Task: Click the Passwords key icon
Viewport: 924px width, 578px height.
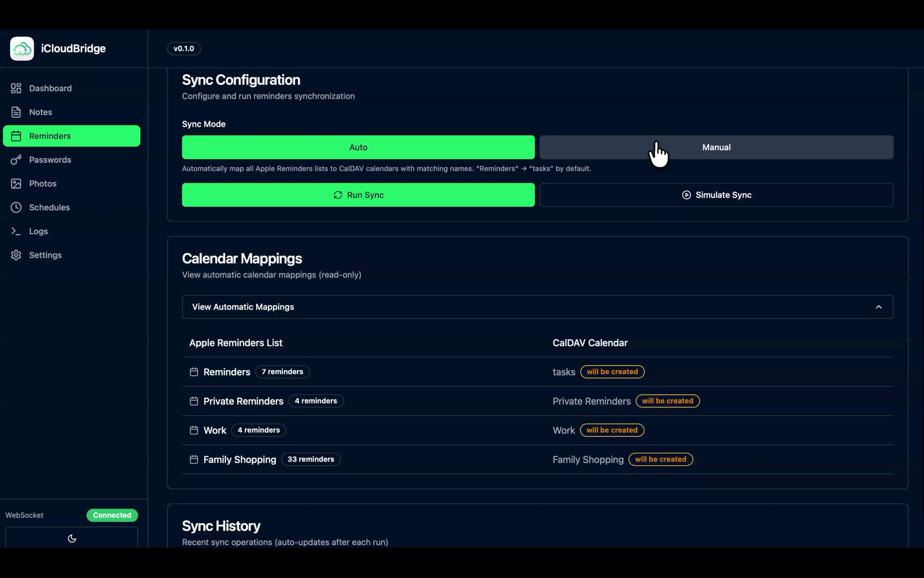Action: coord(16,160)
